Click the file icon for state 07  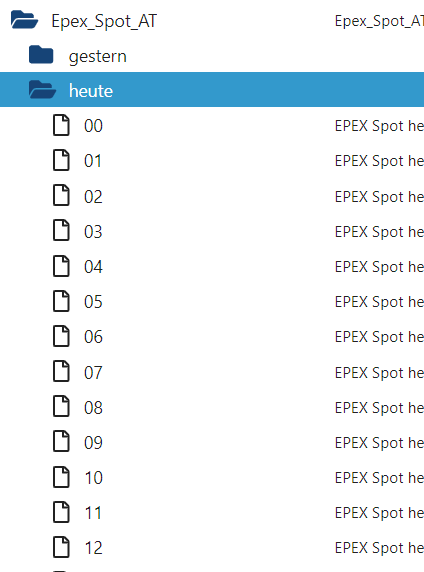pyautogui.click(x=61, y=371)
